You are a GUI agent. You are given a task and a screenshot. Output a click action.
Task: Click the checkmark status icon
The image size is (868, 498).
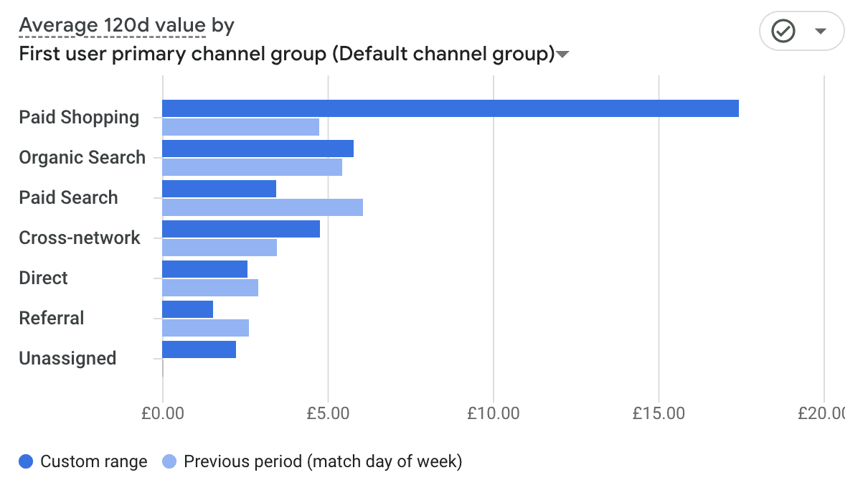[x=783, y=31]
